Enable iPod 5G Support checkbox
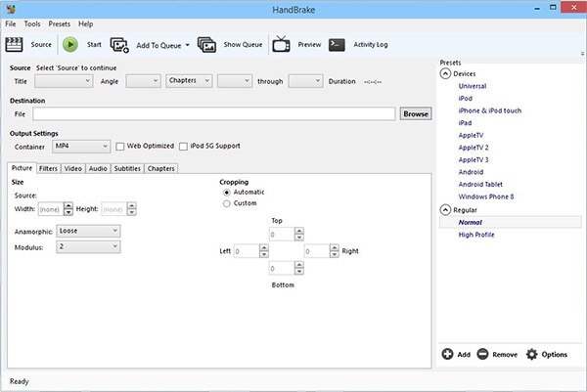Image resolution: width=587 pixels, height=392 pixels. point(184,147)
